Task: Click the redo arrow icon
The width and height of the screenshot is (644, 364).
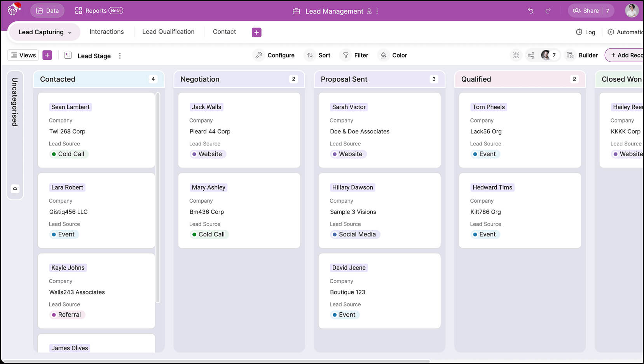Action: pos(548,11)
